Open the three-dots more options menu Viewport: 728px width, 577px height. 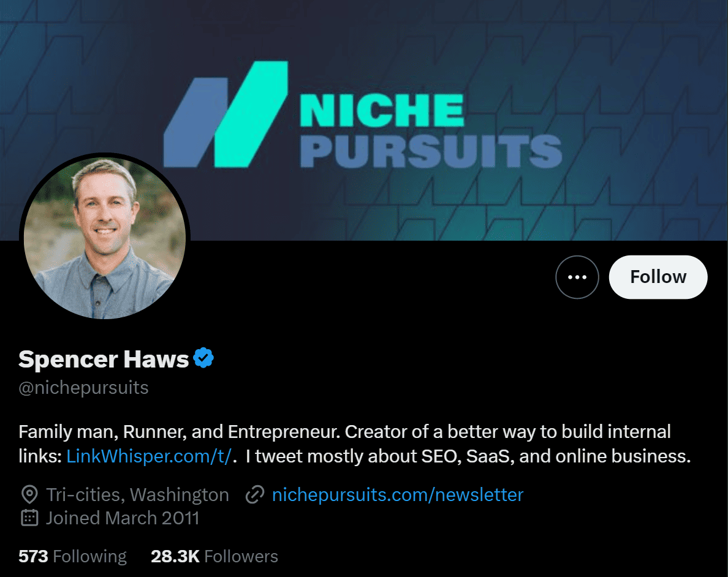click(577, 277)
